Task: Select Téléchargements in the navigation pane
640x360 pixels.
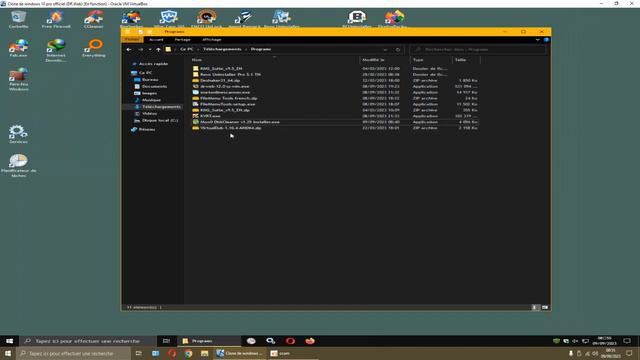Action: point(161,107)
